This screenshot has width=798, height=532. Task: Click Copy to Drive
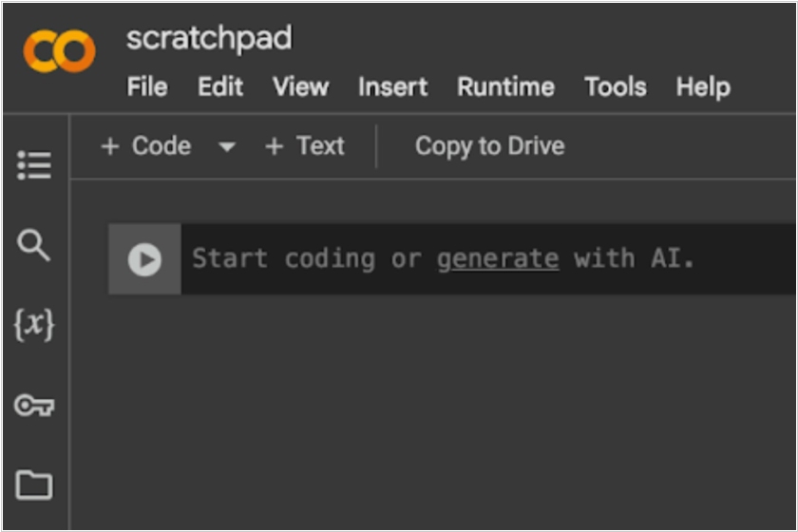489,146
